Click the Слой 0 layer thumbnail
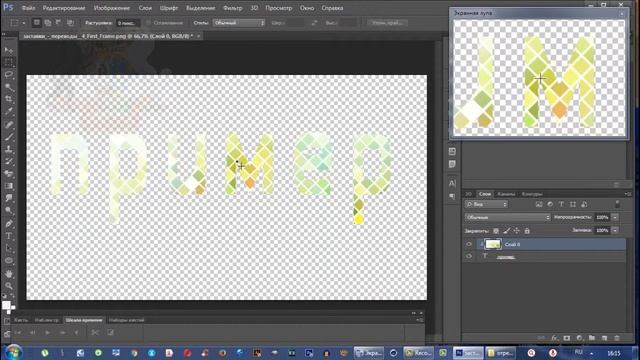Viewport: 640px width, 360px height. click(x=493, y=244)
